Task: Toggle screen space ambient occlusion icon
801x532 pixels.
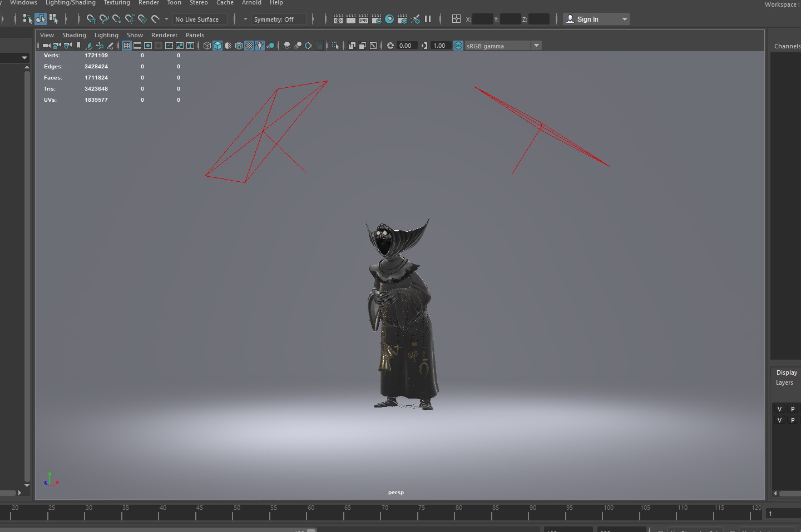Action: (287, 46)
